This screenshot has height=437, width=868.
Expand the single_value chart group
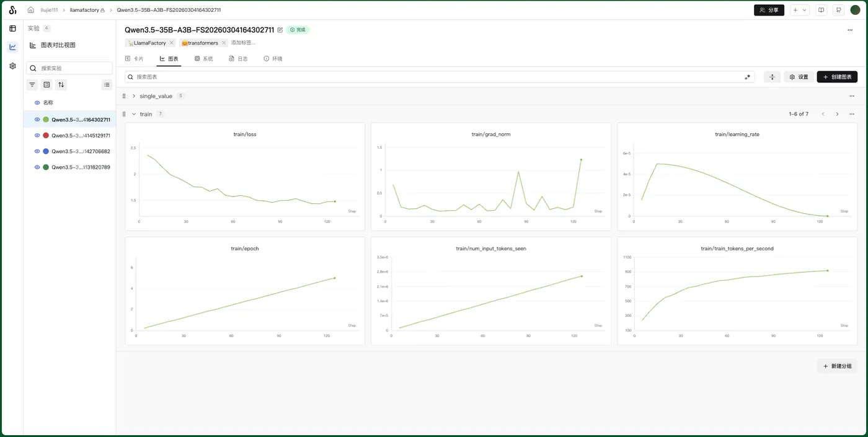(134, 96)
